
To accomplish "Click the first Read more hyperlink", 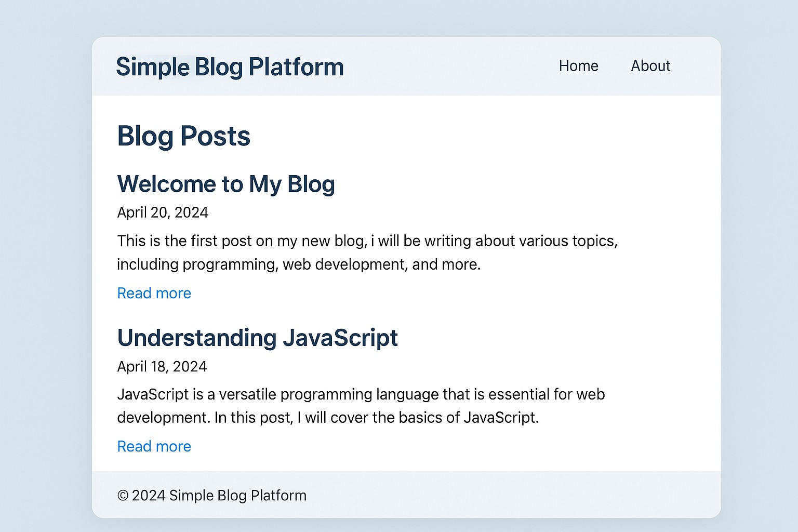I will click(154, 293).
